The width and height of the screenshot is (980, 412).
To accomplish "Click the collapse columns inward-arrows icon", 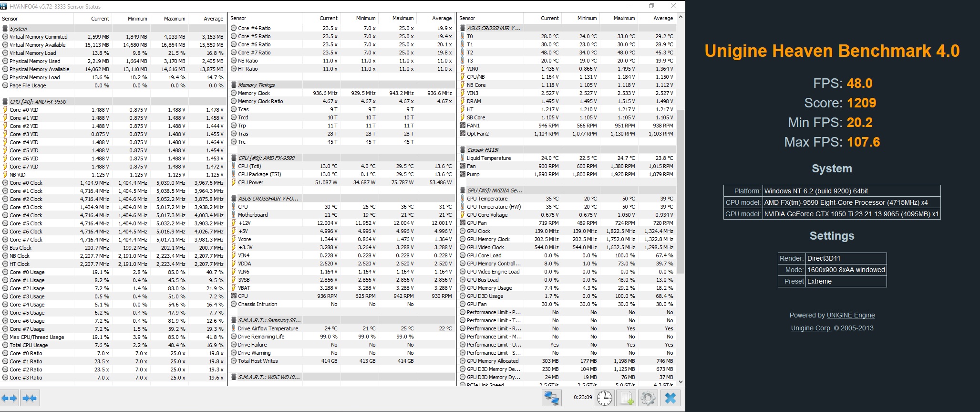I will (x=30, y=398).
